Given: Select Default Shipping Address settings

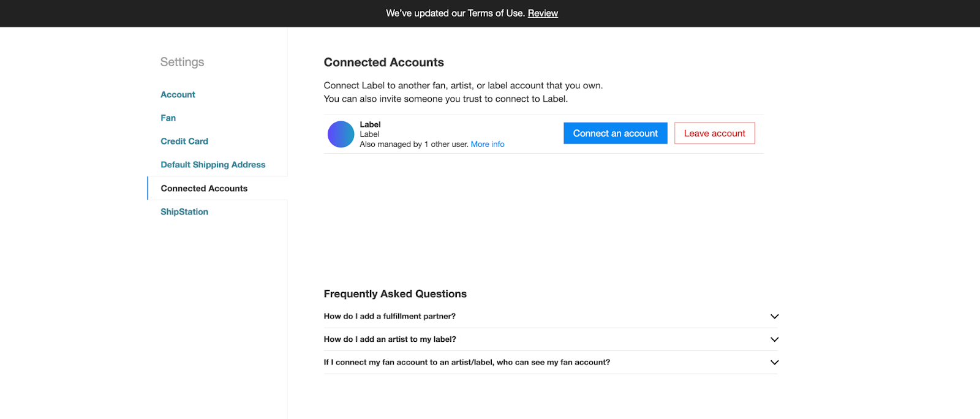Looking at the screenshot, I should [213, 165].
